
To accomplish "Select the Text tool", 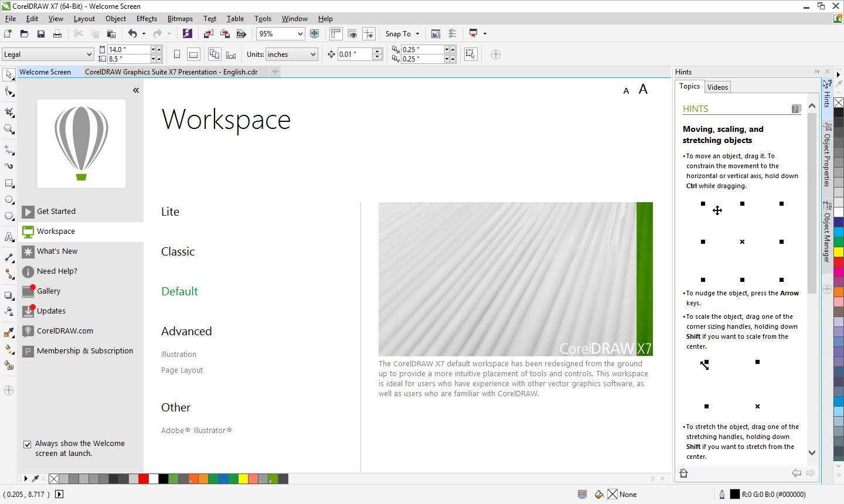I will point(9,237).
